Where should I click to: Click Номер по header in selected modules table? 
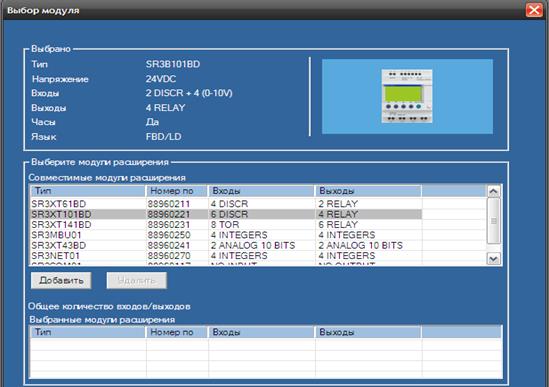[x=176, y=332]
